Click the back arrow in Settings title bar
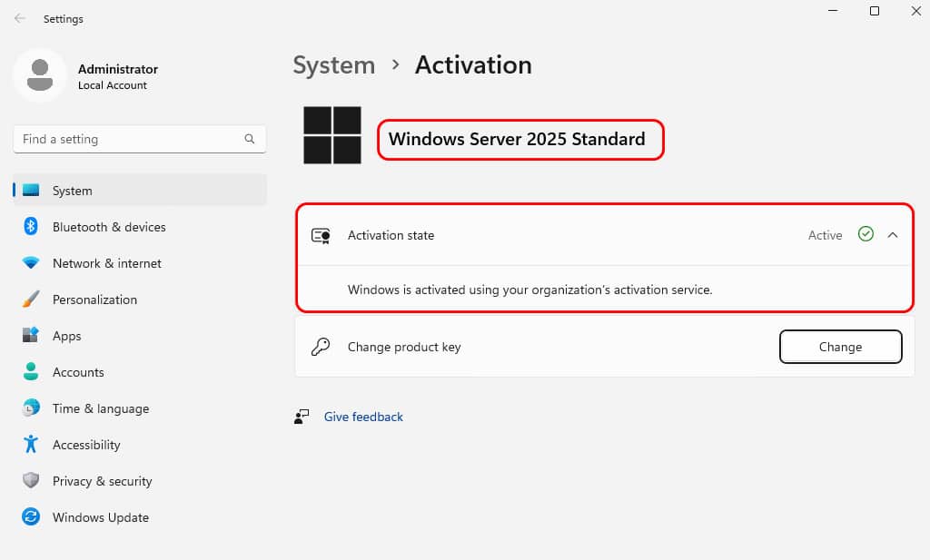This screenshot has width=930, height=560. coord(20,18)
